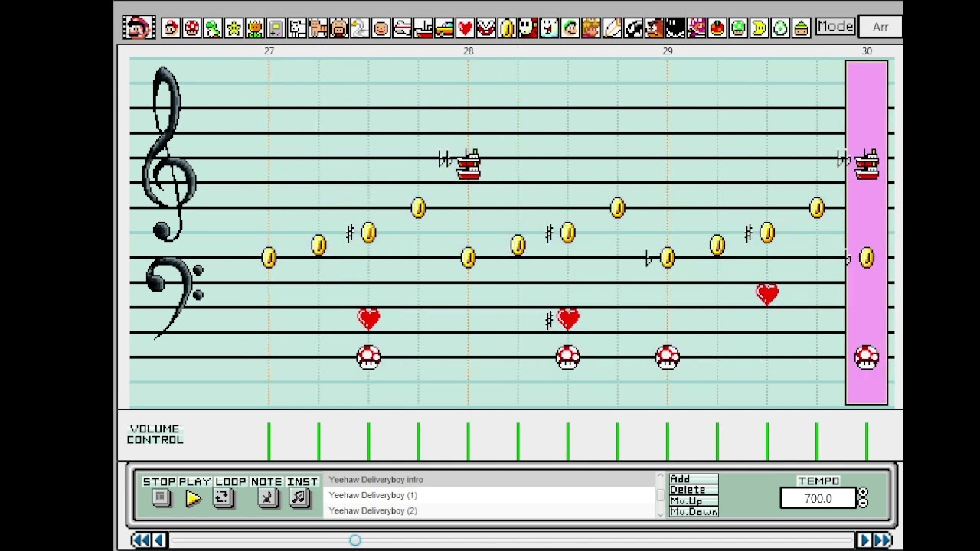Click the Arr mode button
The image size is (980, 551).
pos(880,27)
